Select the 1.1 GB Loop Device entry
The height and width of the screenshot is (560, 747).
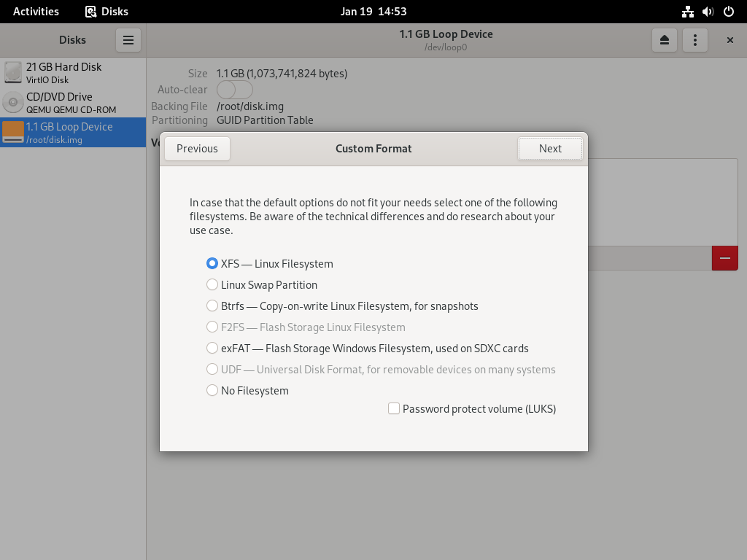coord(73,133)
